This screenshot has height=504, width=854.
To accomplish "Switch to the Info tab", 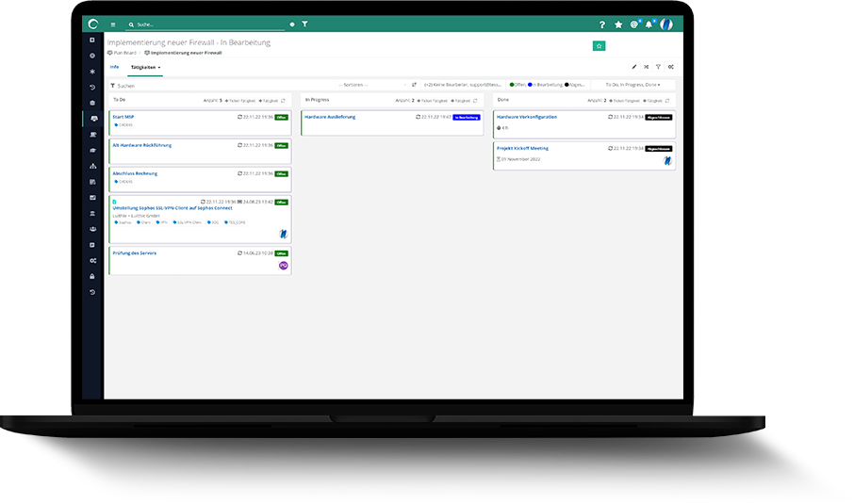I will [x=114, y=67].
